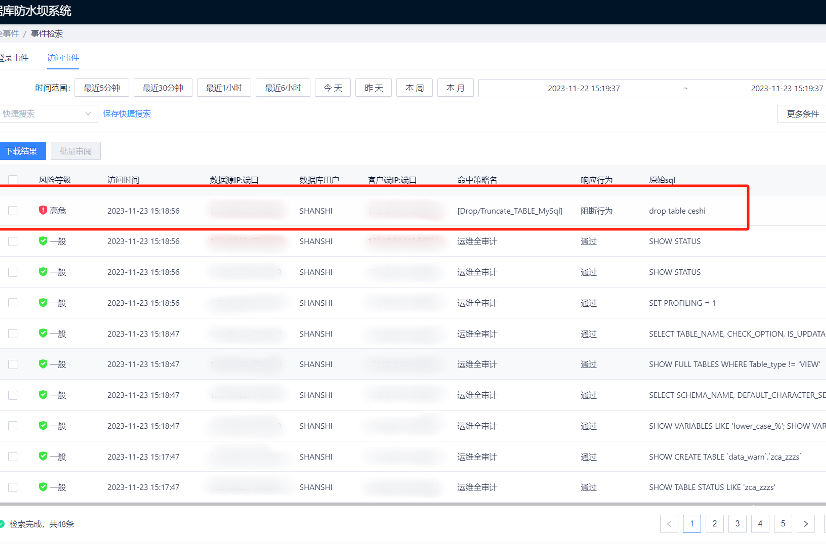
Task: Click the 原始sql column header
Action: [x=662, y=180]
